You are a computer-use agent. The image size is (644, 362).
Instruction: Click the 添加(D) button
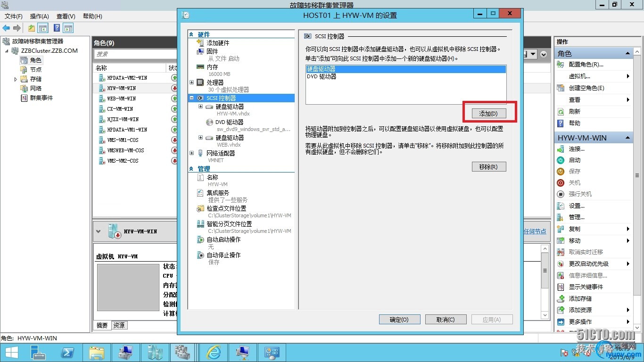489,114
